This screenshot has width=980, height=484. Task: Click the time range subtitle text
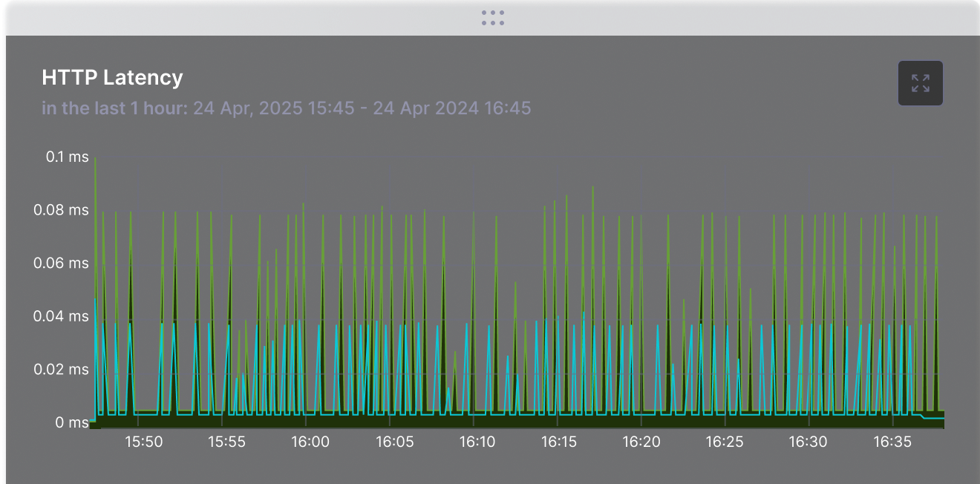[287, 108]
